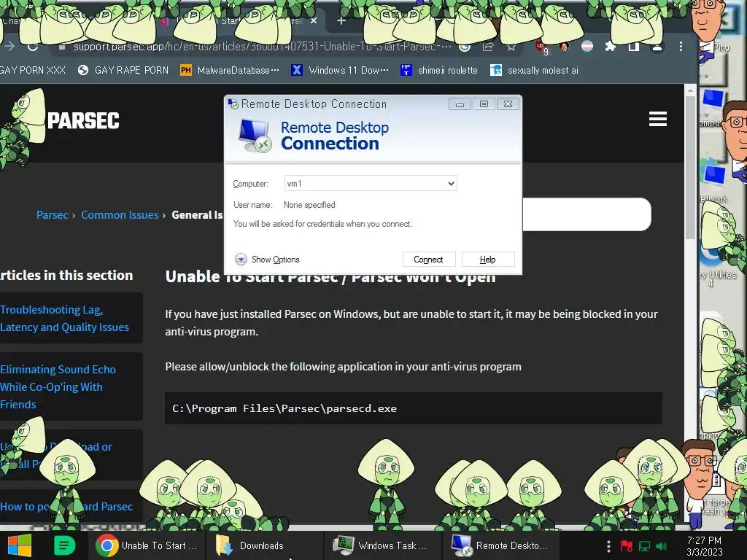Viewport: 747px width, 560px height.
Task: Switch to Remote Desktop taskbar item
Action: [499, 545]
